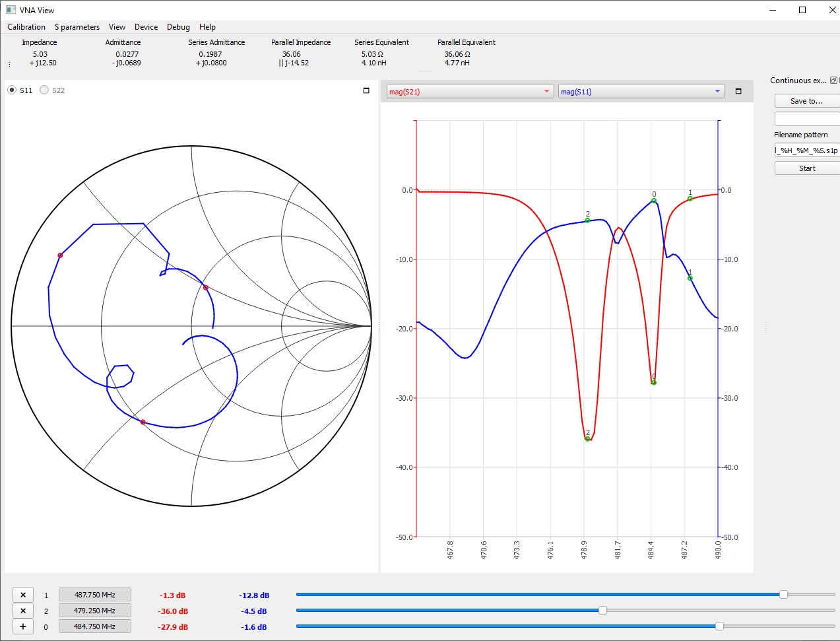This screenshot has height=641, width=840.
Task: Open the mag(S11) trace dropdown
Action: click(641, 92)
